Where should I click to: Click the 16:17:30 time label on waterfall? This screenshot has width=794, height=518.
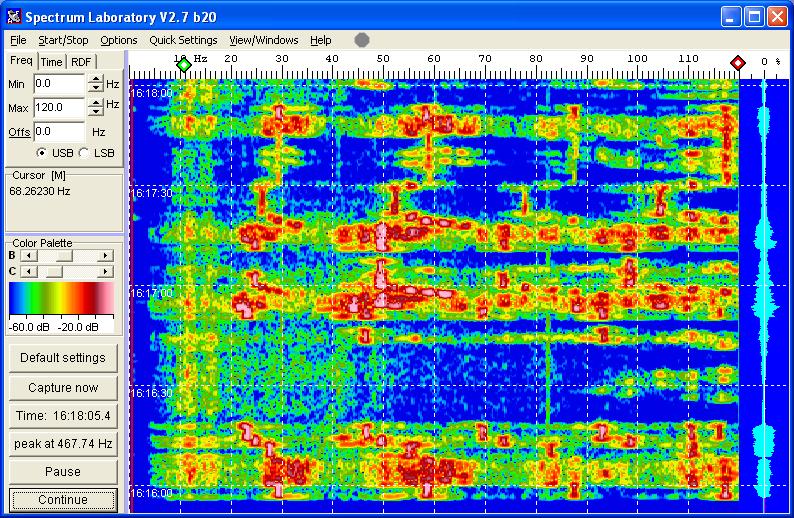[x=151, y=193]
